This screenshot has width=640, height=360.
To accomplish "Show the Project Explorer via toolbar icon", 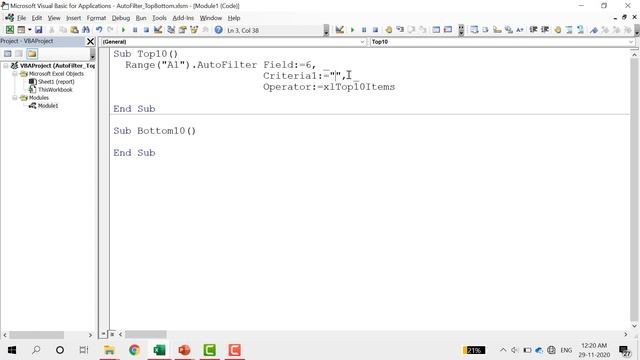I will pos(171,30).
